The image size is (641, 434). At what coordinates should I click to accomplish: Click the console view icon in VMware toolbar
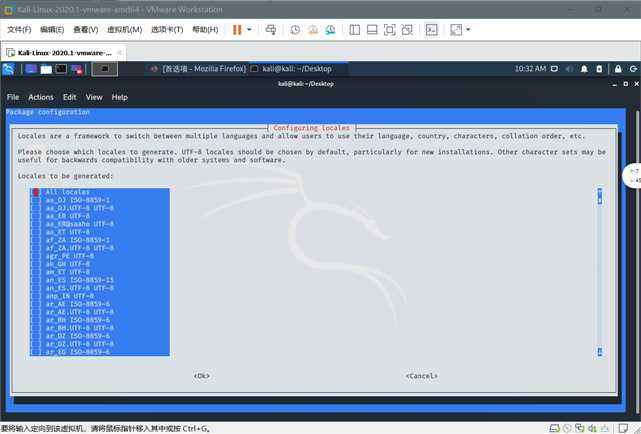point(431,29)
